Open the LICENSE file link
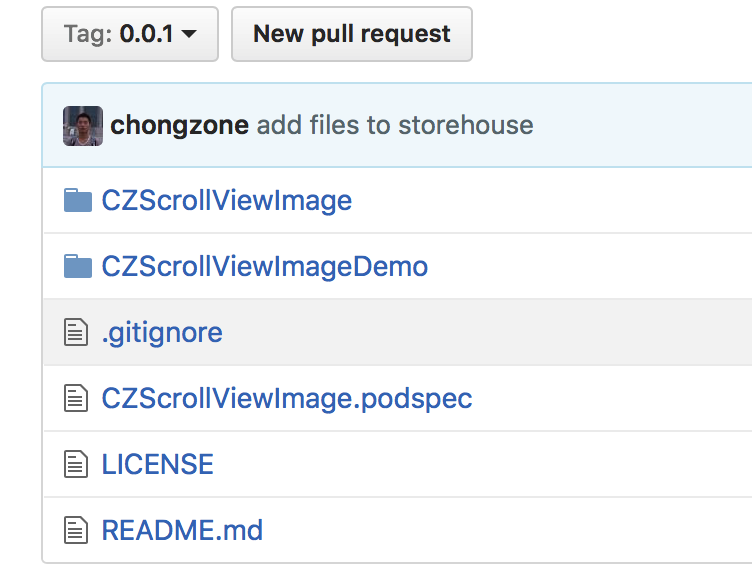The image size is (752, 578). [158, 464]
